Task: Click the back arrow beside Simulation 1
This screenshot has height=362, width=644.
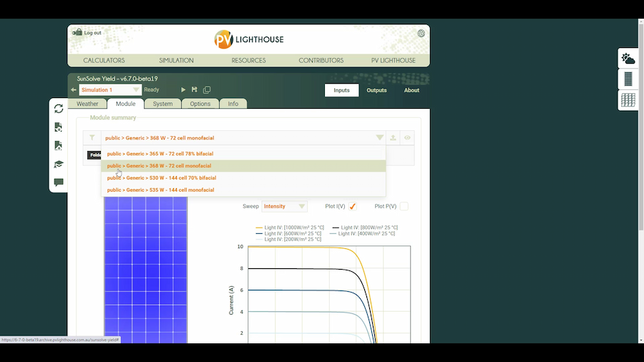Action: tap(74, 90)
